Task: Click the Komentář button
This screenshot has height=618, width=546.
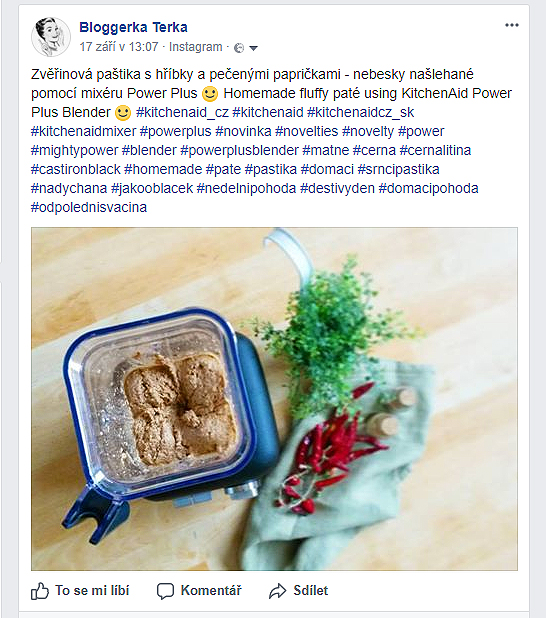Action: click(199, 591)
